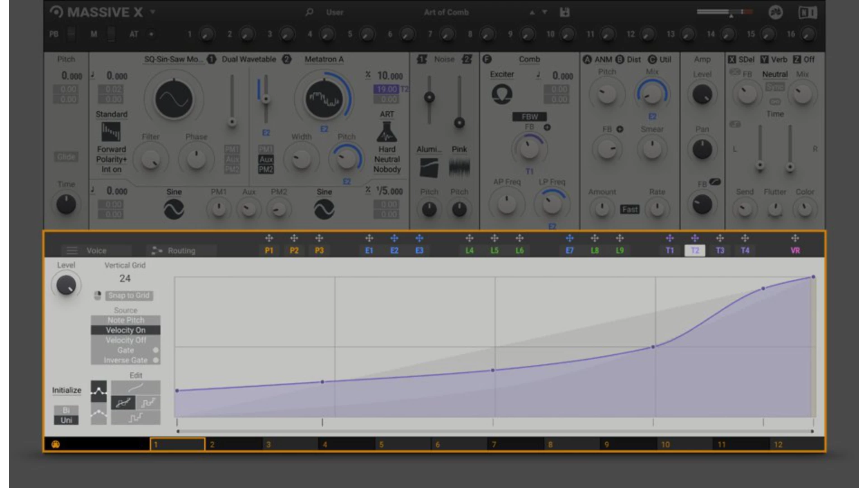The height and width of the screenshot is (488, 868).
Task: Open the T2 tracker tab
Action: (695, 250)
